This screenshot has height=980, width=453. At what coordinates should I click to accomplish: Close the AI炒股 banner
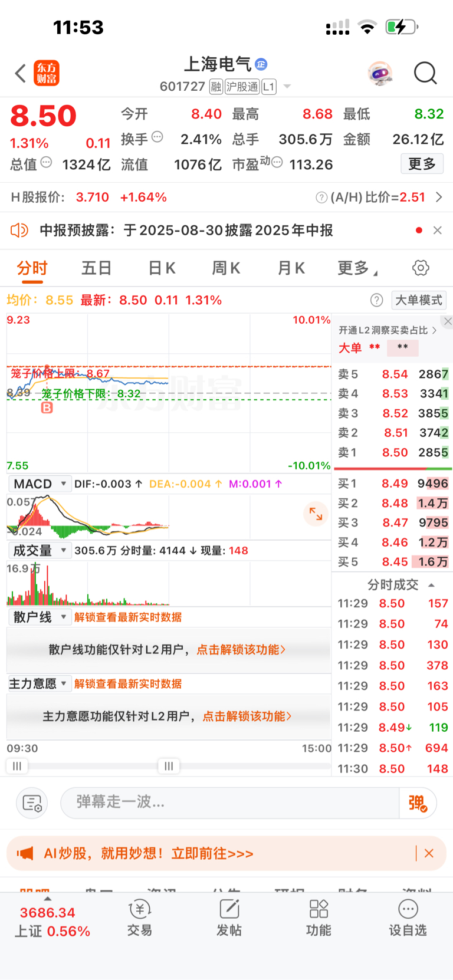(x=429, y=853)
